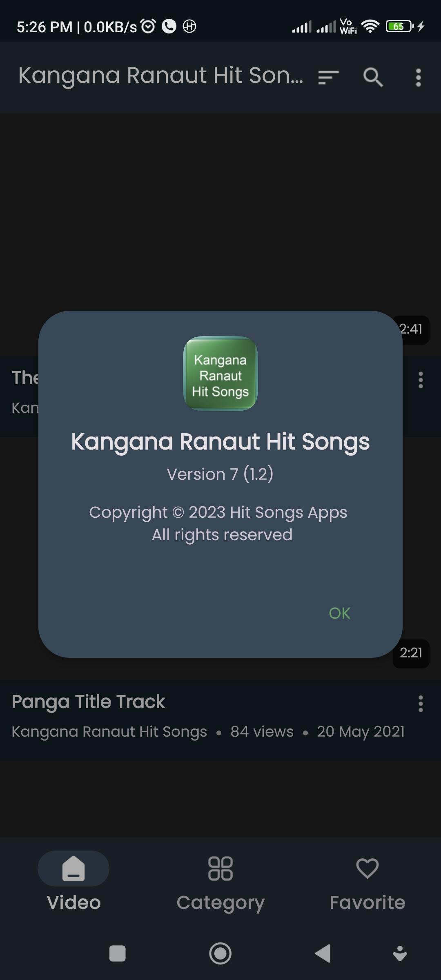Tap the Android home circle button

[220, 954]
